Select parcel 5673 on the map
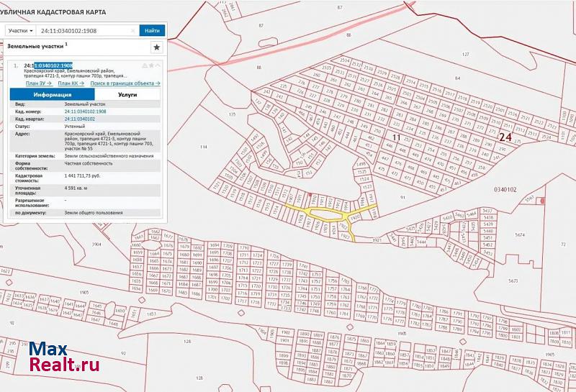This screenshot has height=392, width=576. [513, 281]
